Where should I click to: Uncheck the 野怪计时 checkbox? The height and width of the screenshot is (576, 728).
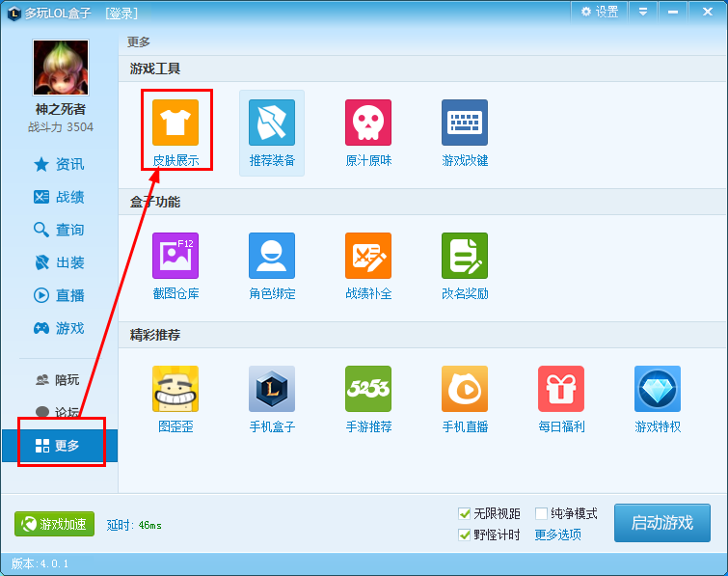pyautogui.click(x=464, y=535)
